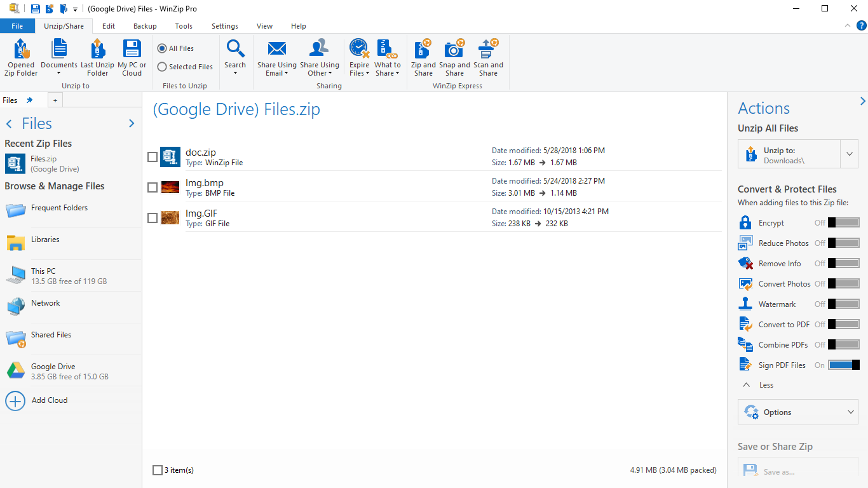Start Scan and Share

click(x=488, y=58)
